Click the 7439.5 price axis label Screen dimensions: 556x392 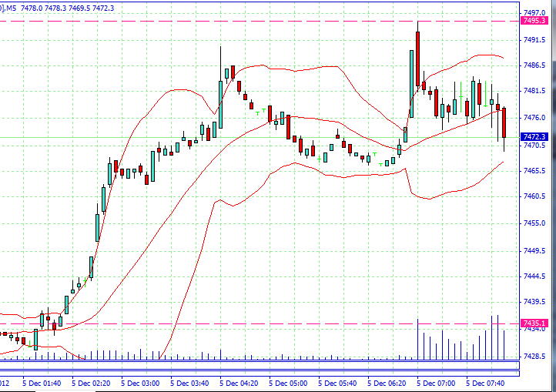point(534,302)
